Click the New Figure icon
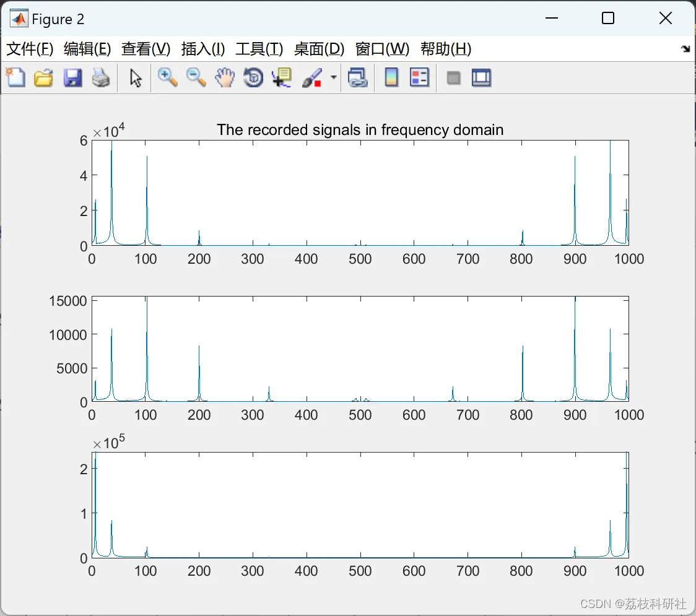 click(x=15, y=77)
